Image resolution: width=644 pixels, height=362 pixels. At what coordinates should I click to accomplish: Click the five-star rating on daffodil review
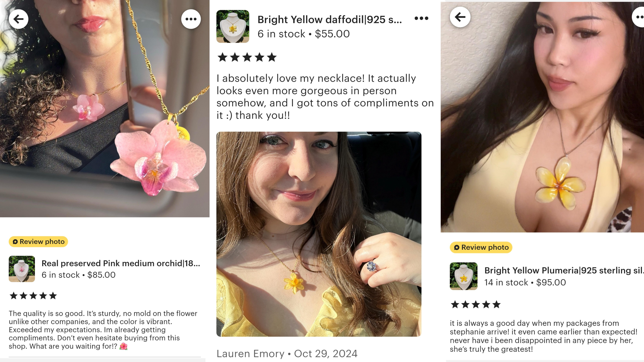point(247,57)
